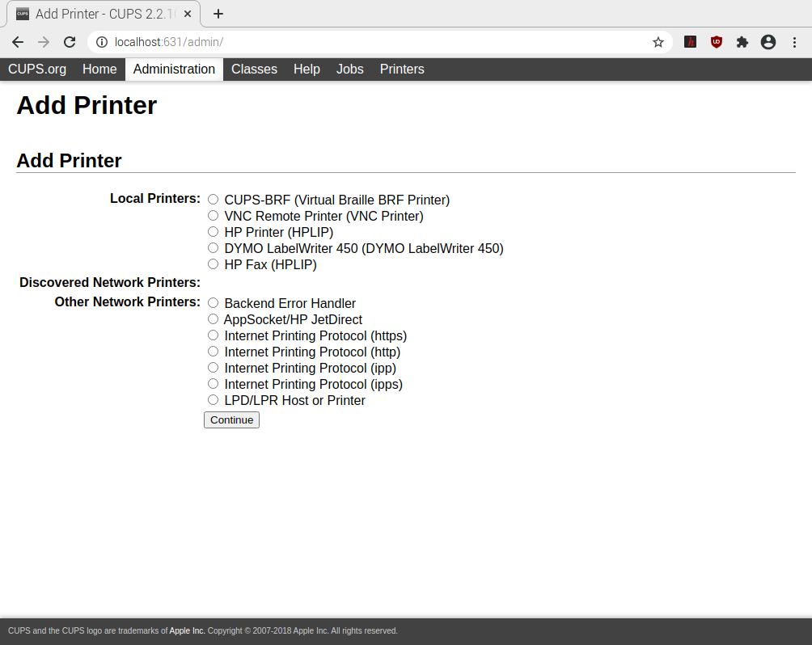This screenshot has width=812, height=645.
Task: Follow the Apple Inc. footer link
Action: tap(187, 631)
